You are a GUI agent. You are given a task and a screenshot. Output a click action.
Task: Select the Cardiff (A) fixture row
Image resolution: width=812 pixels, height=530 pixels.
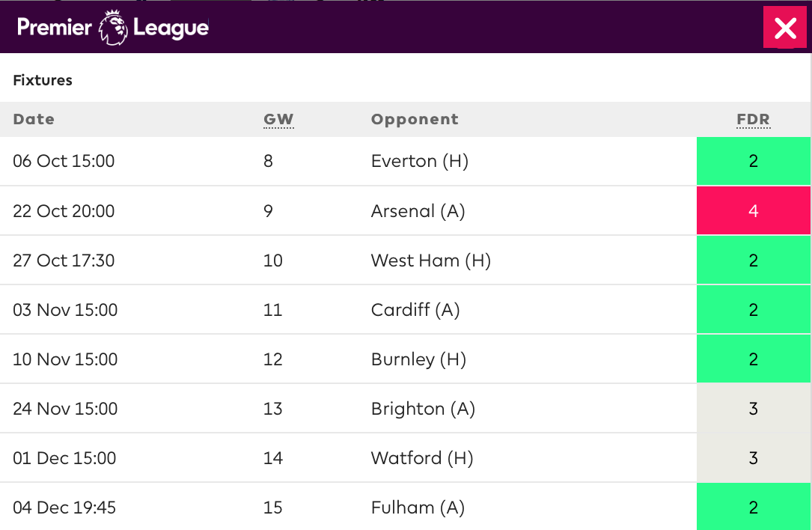406,310
